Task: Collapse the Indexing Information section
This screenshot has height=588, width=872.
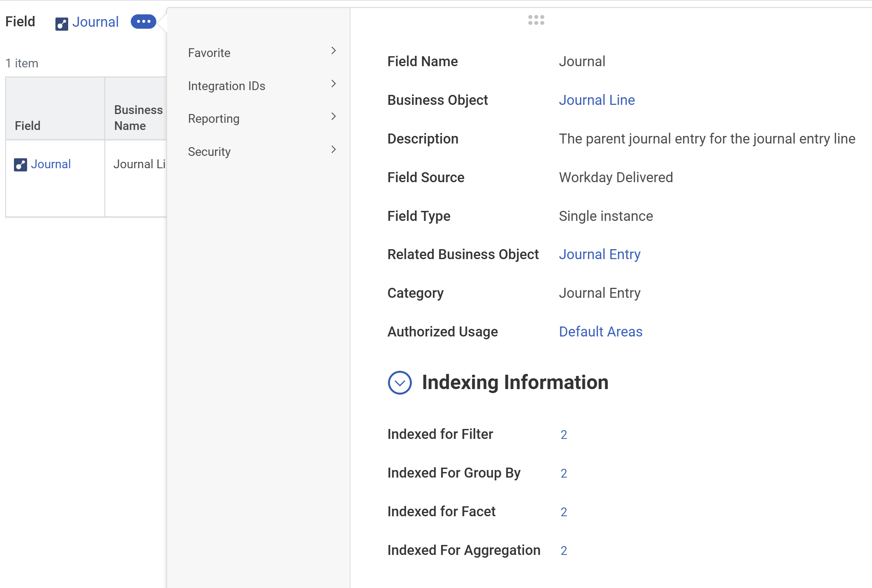Action: coord(400,383)
